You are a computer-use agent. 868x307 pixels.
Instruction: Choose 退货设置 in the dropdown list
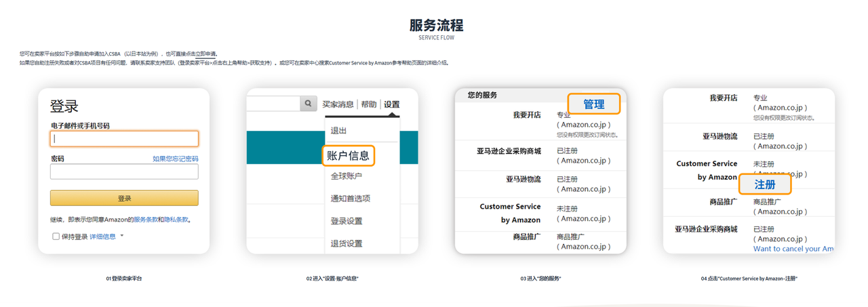point(347,243)
